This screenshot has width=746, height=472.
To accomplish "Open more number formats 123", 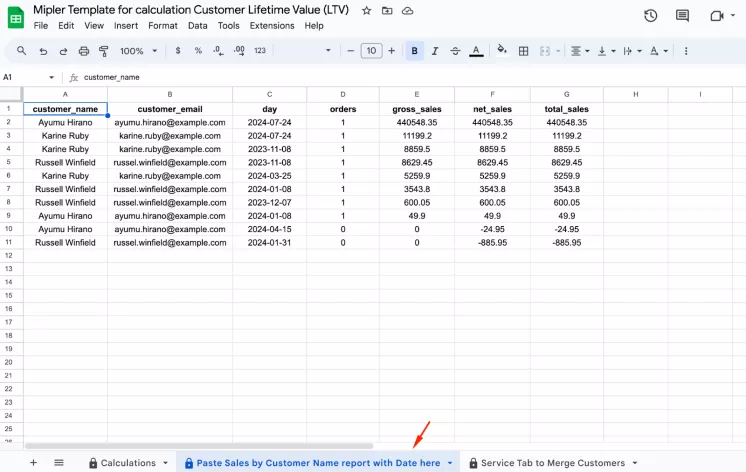I will [x=260, y=50].
